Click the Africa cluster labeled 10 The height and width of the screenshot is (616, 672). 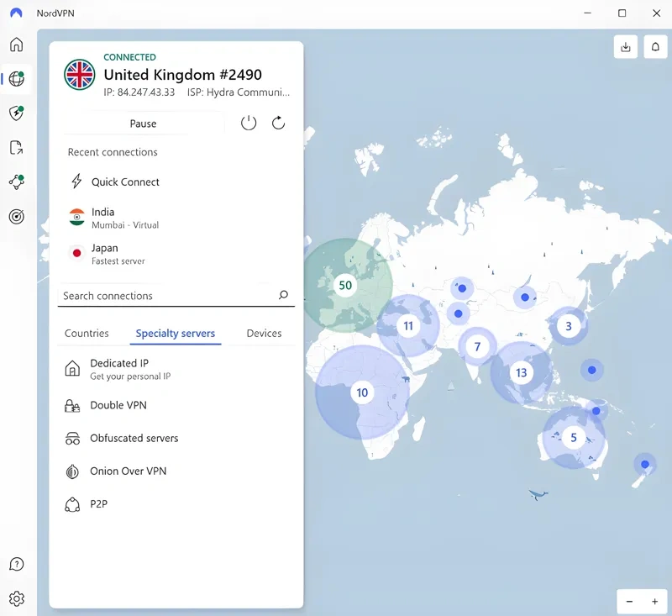click(x=362, y=392)
